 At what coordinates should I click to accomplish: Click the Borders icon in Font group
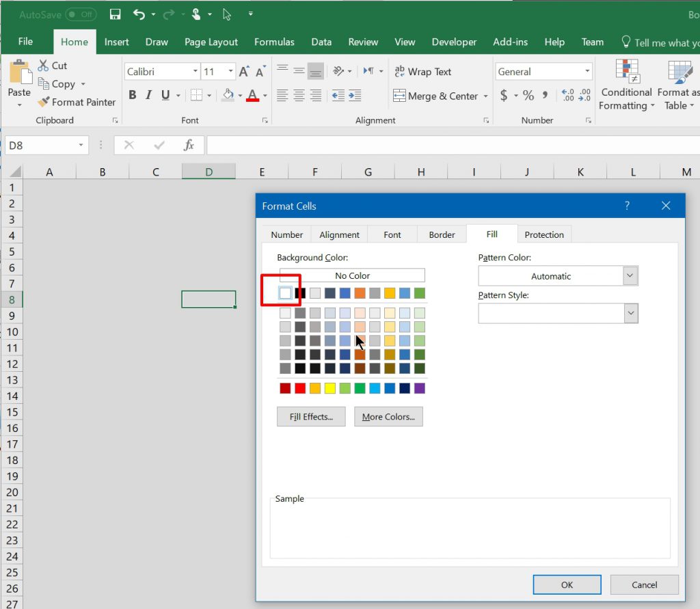coord(196,95)
